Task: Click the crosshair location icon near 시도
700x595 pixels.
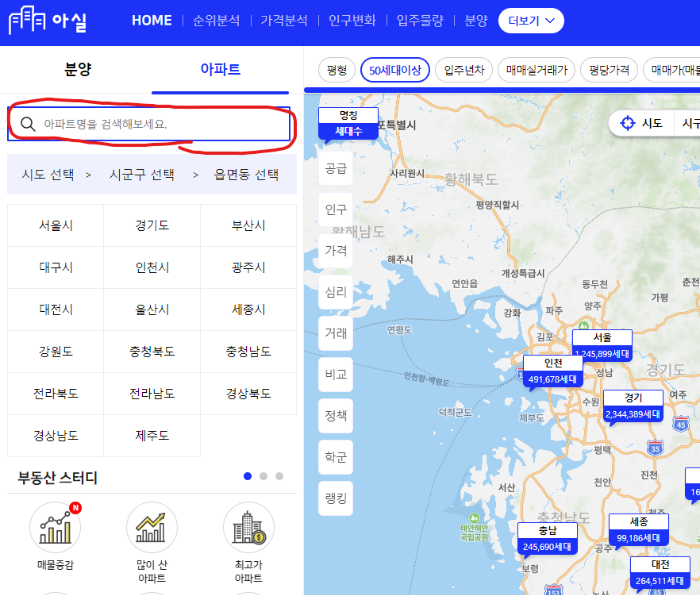Action: tap(628, 123)
